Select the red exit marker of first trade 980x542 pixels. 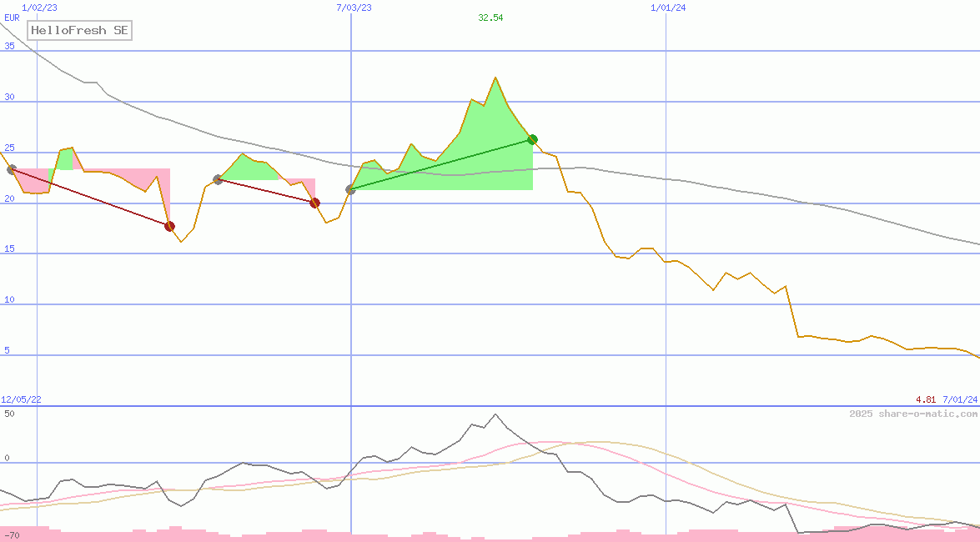pos(169,226)
